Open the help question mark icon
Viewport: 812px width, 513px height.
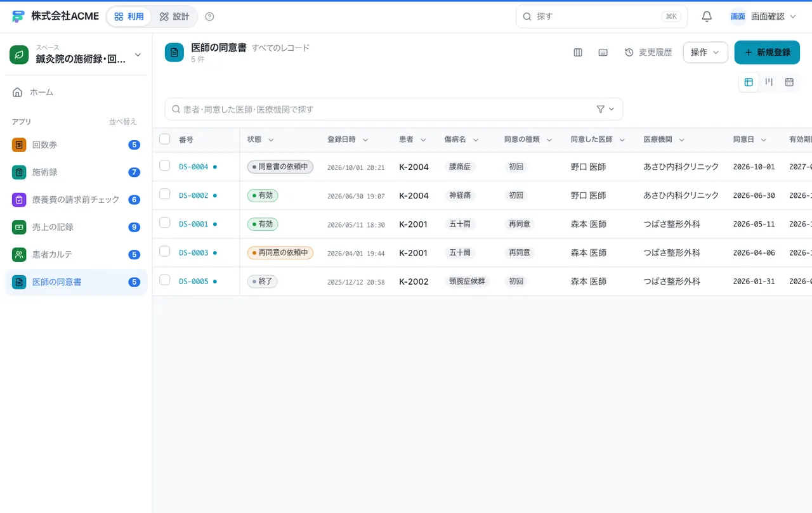[210, 16]
